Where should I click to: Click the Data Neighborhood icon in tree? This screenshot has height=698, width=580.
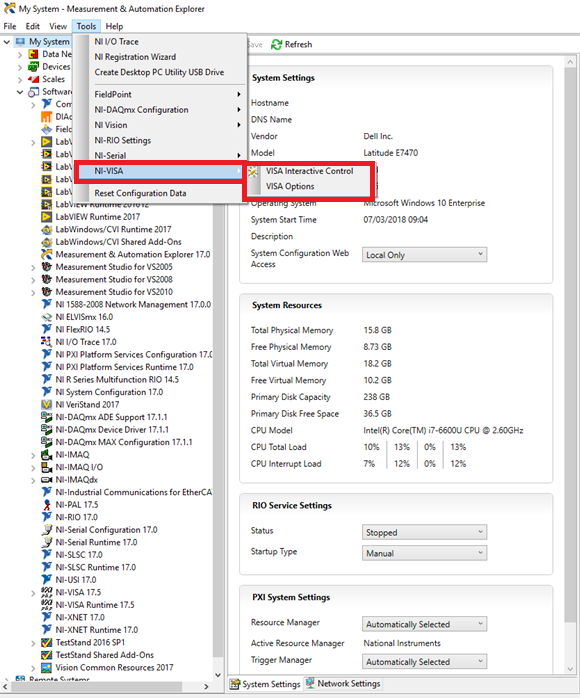[33, 54]
